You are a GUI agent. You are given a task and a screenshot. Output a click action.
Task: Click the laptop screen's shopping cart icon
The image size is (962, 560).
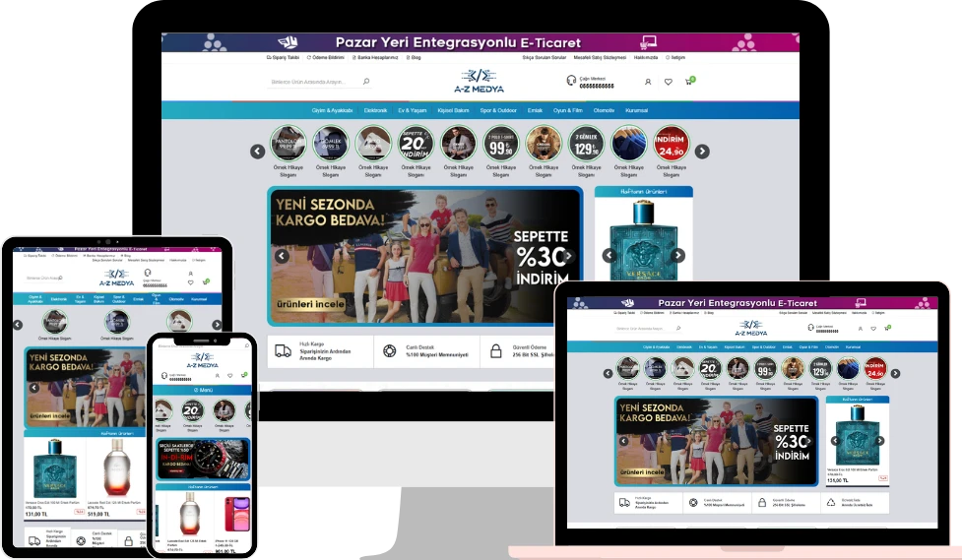884,328
